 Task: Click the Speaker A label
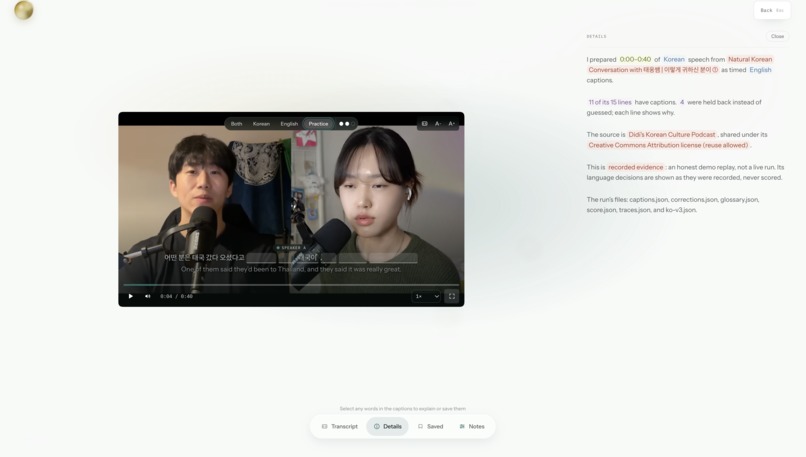291,248
